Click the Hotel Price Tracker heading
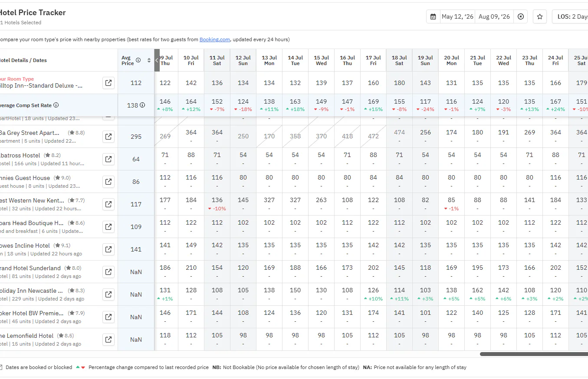588x379 pixels. [32, 13]
